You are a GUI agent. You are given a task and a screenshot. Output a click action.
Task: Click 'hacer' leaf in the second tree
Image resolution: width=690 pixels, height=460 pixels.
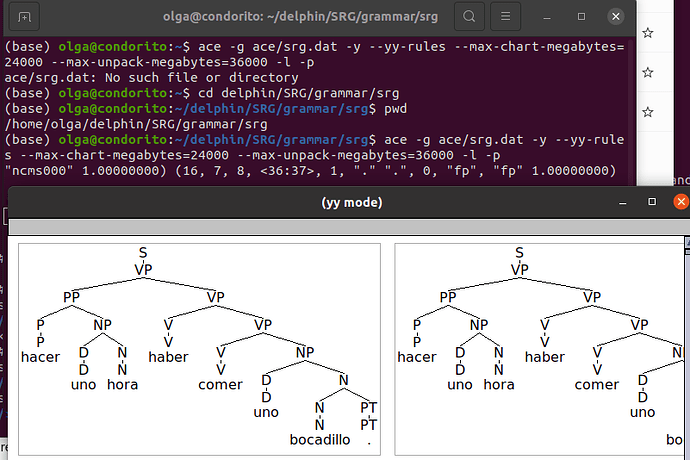click(x=417, y=357)
